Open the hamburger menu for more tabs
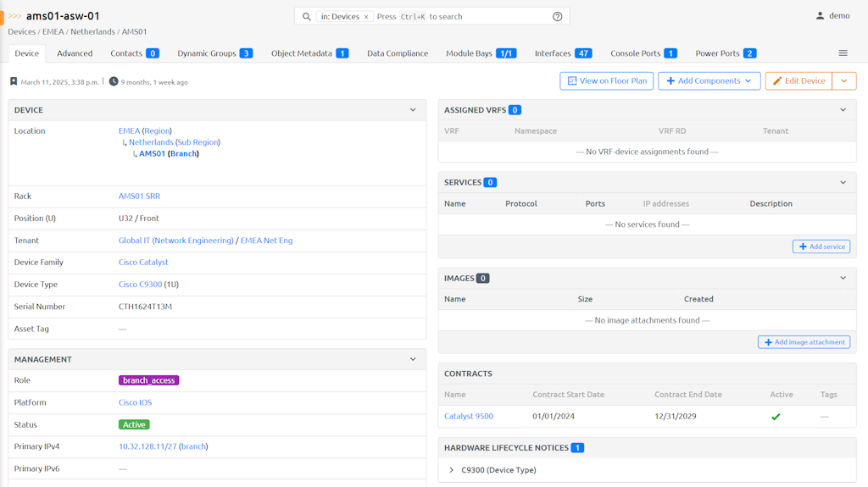 tap(843, 53)
